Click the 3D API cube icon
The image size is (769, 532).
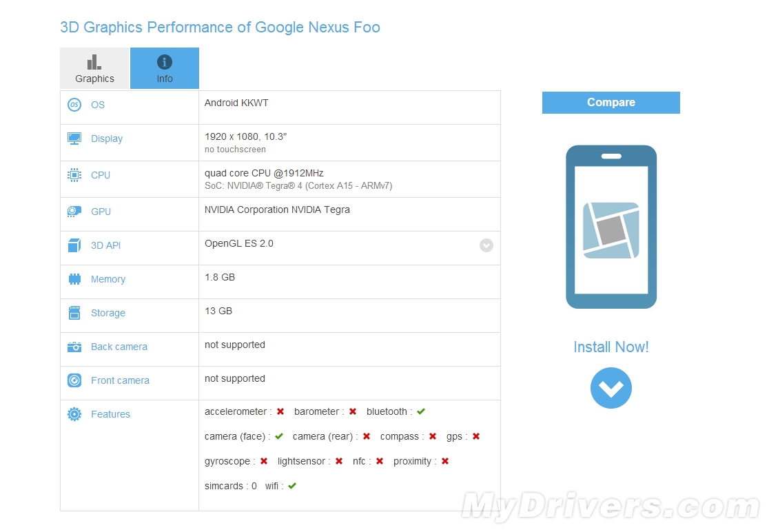pyautogui.click(x=74, y=245)
